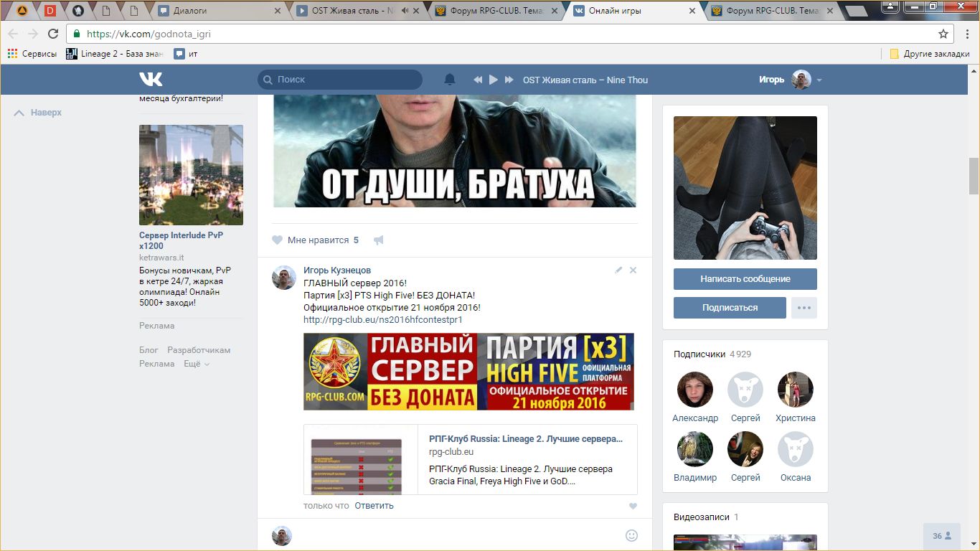The width and height of the screenshot is (980, 551).
Task: Click the page vertical scrollbar thumb
Action: click(974, 176)
